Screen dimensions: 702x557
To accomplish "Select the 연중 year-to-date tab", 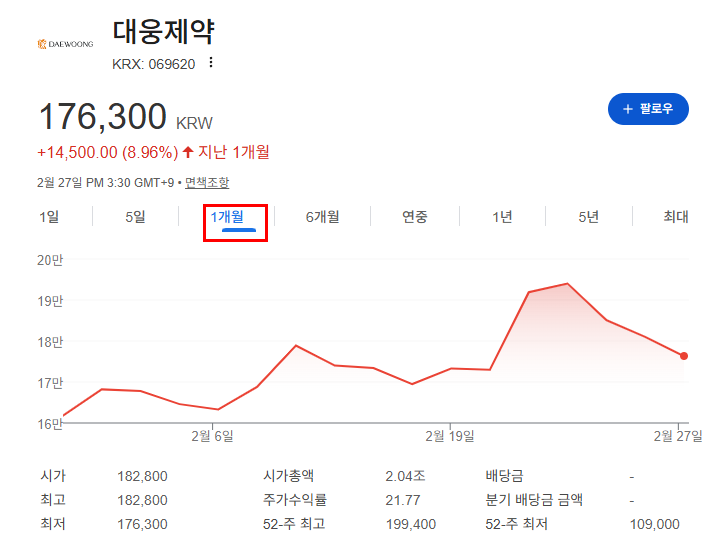I will [x=415, y=217].
